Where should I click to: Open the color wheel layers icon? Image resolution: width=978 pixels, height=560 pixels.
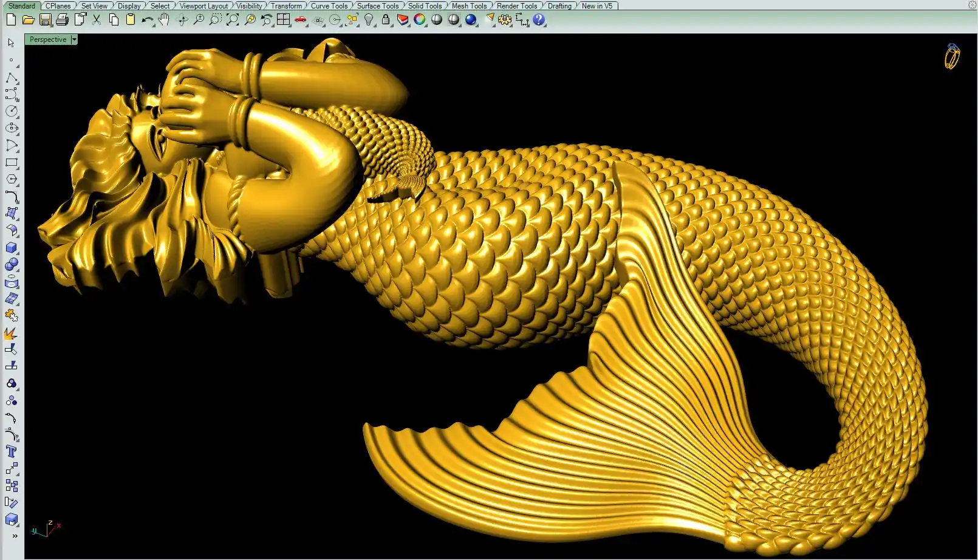click(x=420, y=20)
